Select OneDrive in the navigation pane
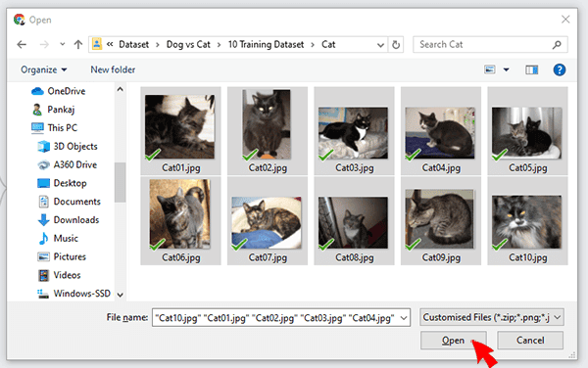Viewport: 588px width, 368px height. click(59, 91)
